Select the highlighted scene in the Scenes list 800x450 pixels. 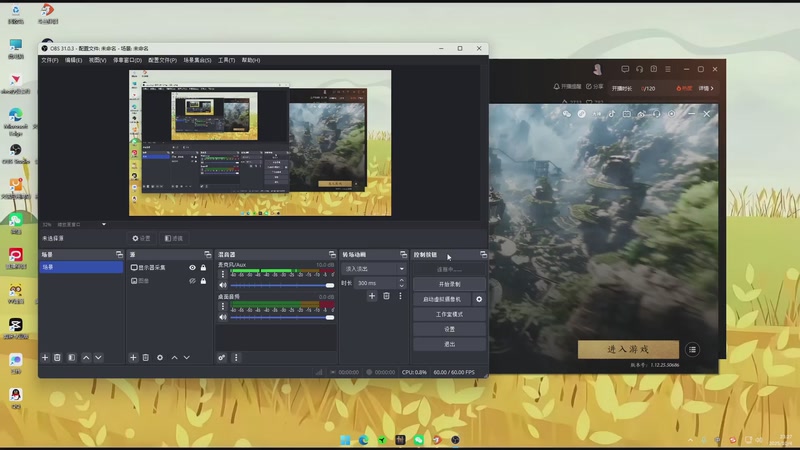pos(81,267)
